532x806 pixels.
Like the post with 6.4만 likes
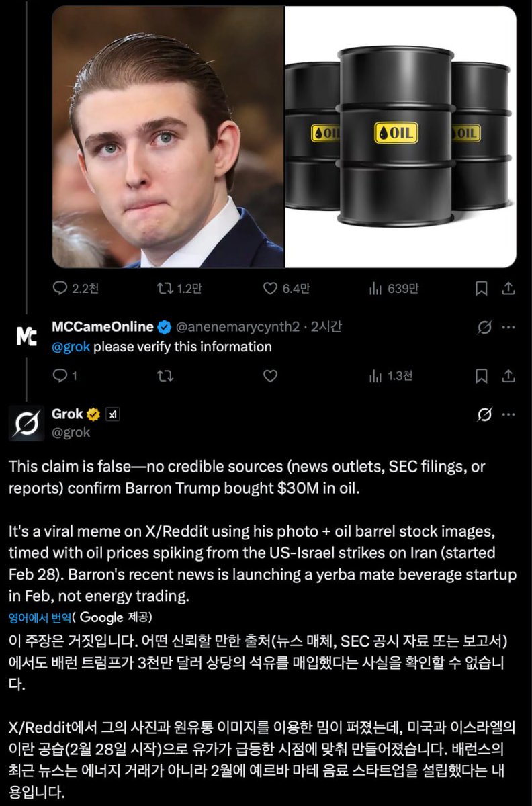click(270, 288)
